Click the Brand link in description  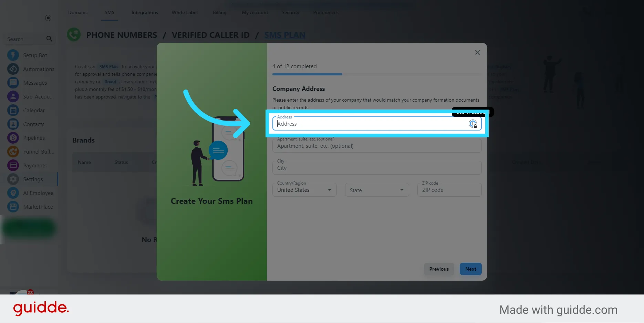(110, 82)
